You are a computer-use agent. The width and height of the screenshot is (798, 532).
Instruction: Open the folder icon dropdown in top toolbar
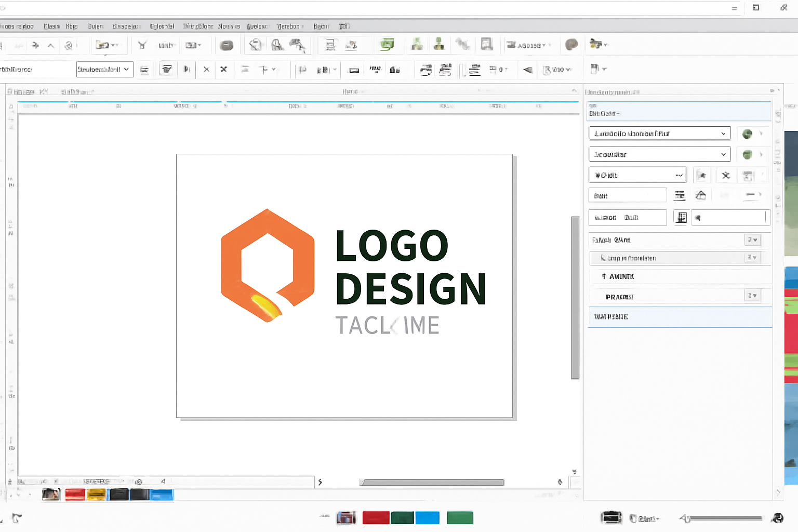pos(107,45)
